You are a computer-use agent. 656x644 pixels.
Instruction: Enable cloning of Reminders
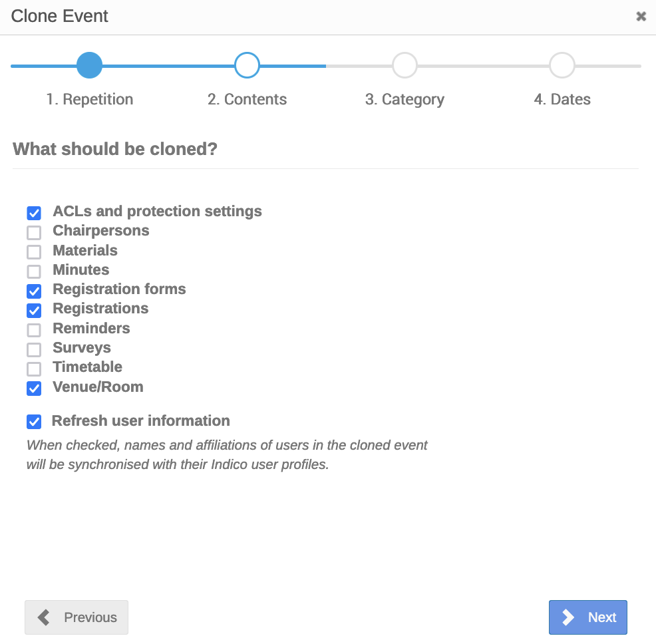(x=34, y=330)
